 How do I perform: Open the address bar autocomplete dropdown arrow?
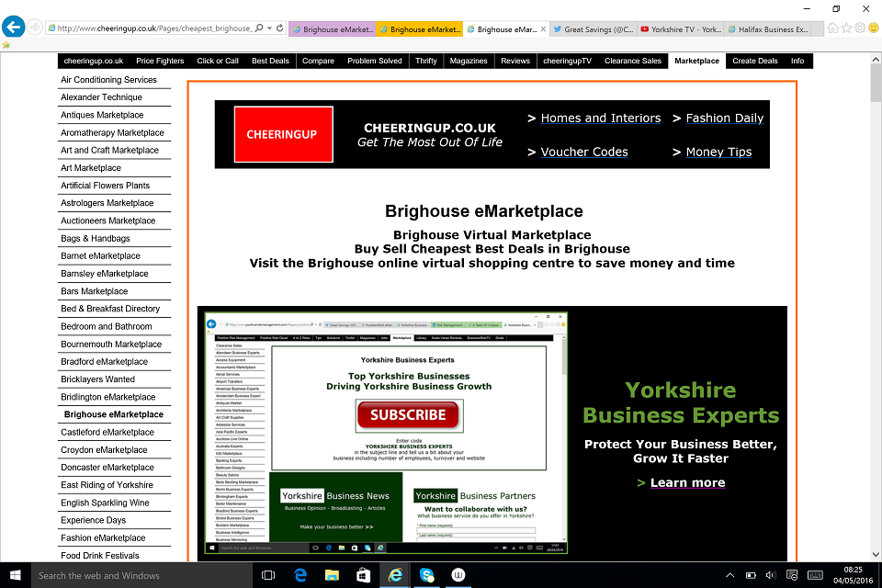click(269, 28)
